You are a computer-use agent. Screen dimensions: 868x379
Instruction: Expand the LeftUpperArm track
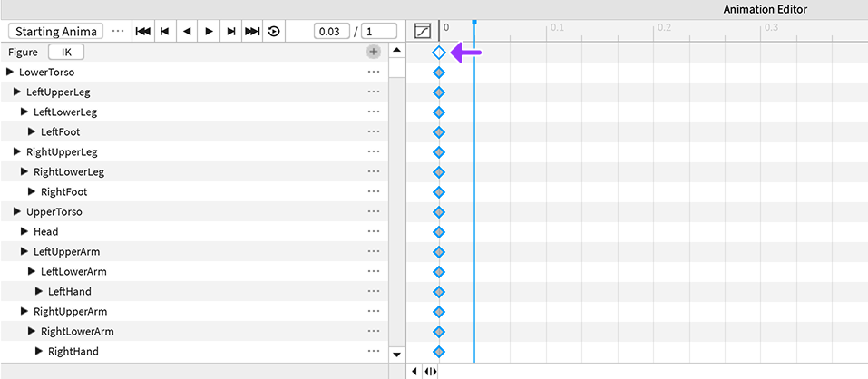tap(24, 251)
